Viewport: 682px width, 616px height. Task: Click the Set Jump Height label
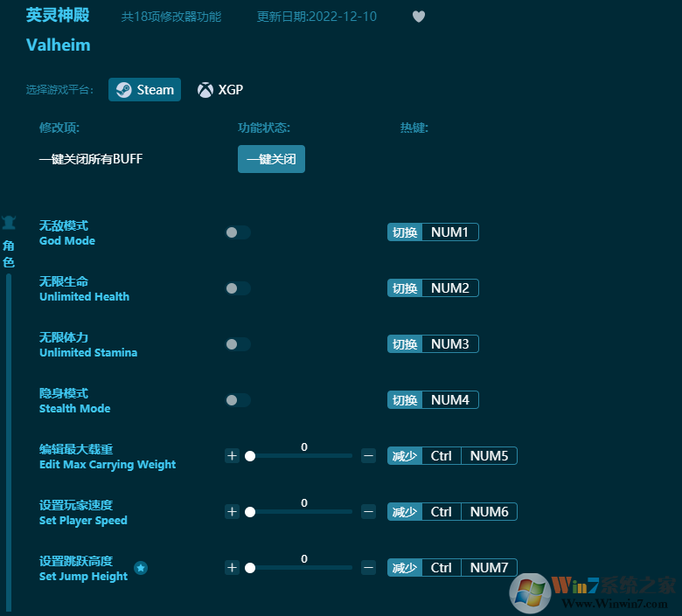(83, 577)
